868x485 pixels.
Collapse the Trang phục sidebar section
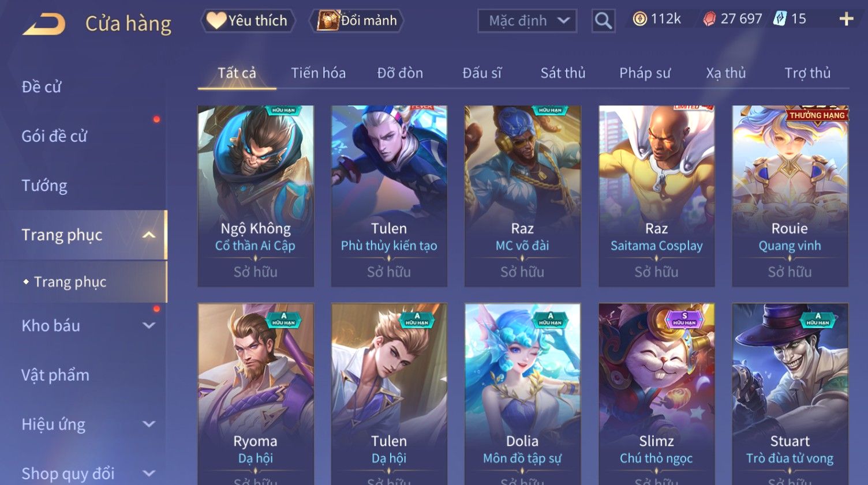click(x=149, y=235)
